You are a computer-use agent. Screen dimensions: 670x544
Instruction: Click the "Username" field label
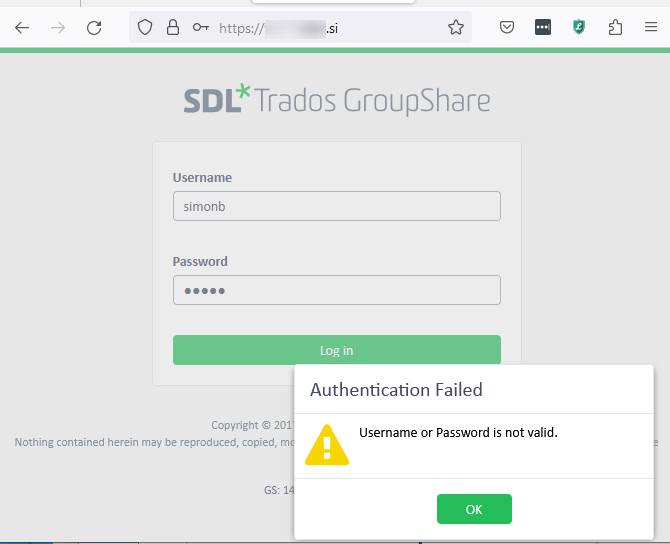click(202, 177)
